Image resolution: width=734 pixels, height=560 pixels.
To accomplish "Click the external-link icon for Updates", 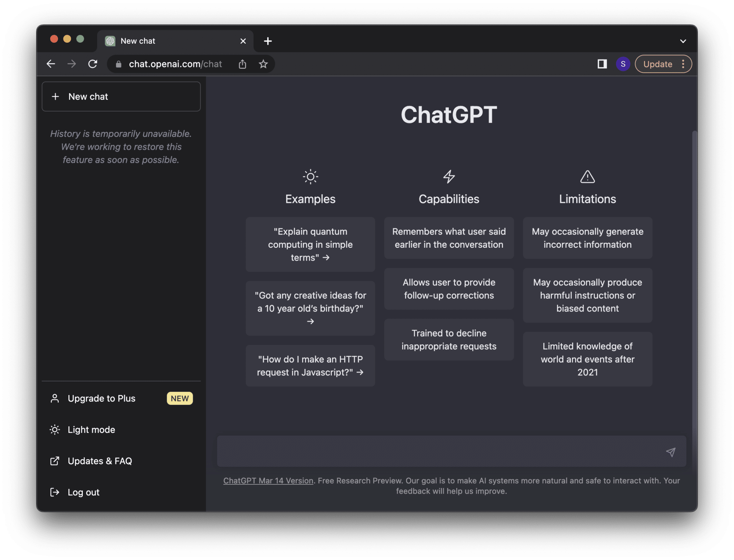I will coord(55,461).
